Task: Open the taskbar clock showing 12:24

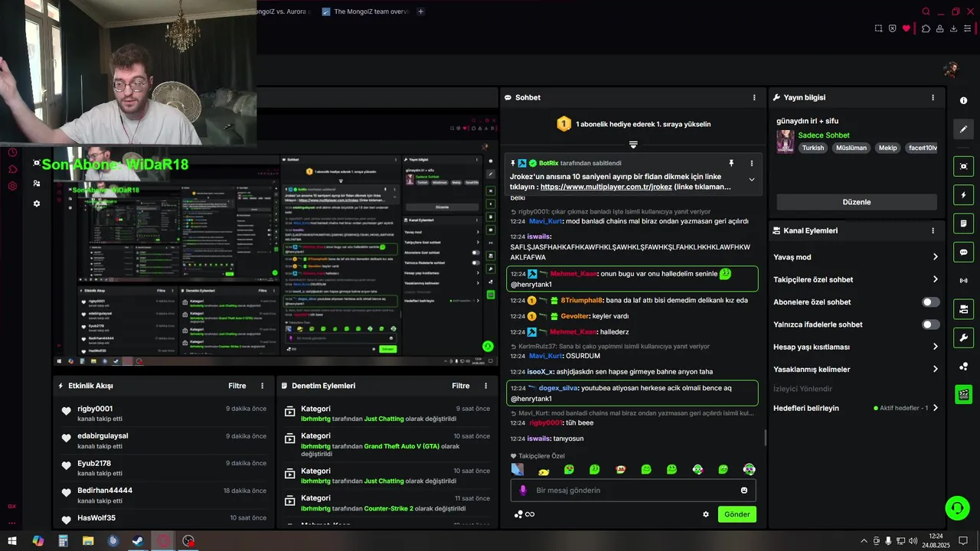Action: coord(936,541)
